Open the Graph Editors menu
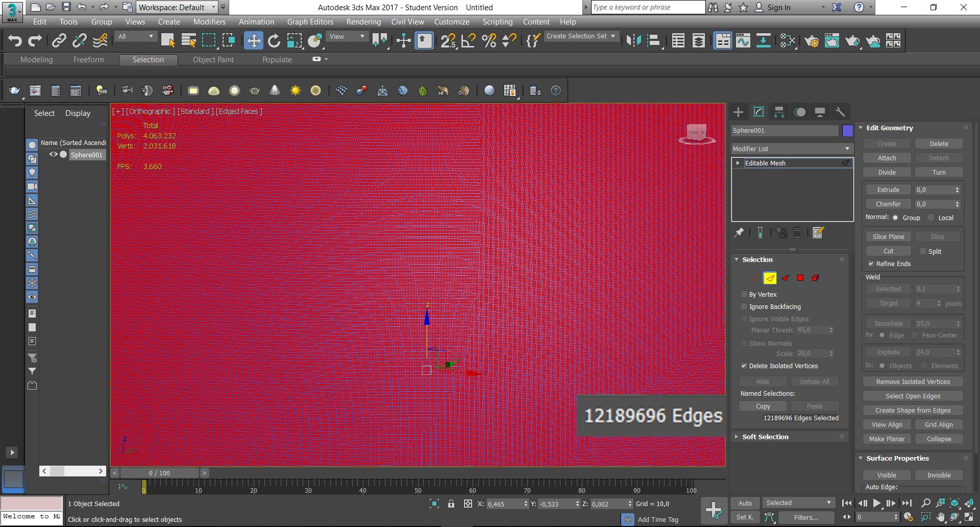This screenshot has height=527, width=980. click(x=310, y=22)
